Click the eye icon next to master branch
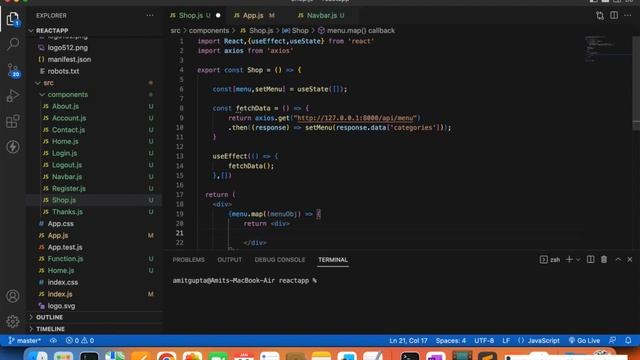The width and height of the screenshot is (640, 360). 53,340
